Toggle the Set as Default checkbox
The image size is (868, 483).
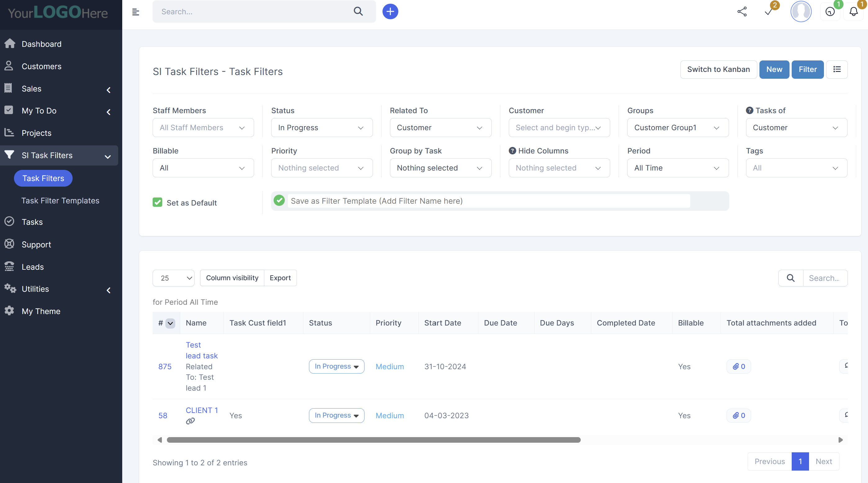coord(157,202)
